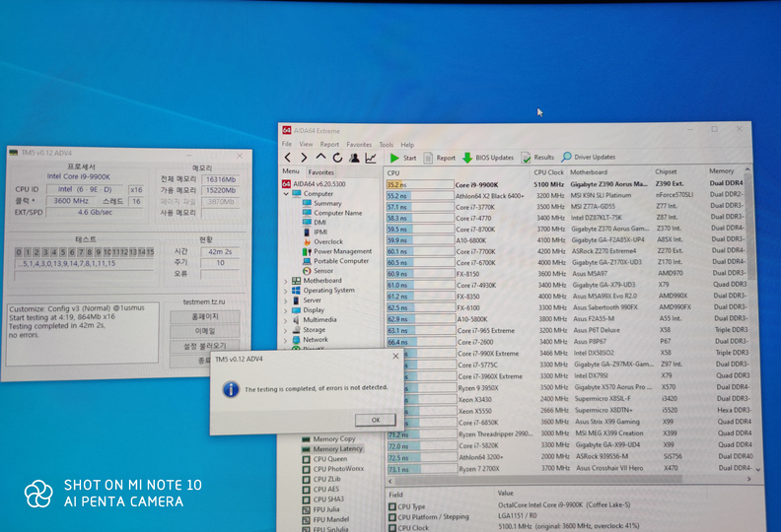
Task: Select the Core i9-9900K result row
Action: click(x=565, y=184)
